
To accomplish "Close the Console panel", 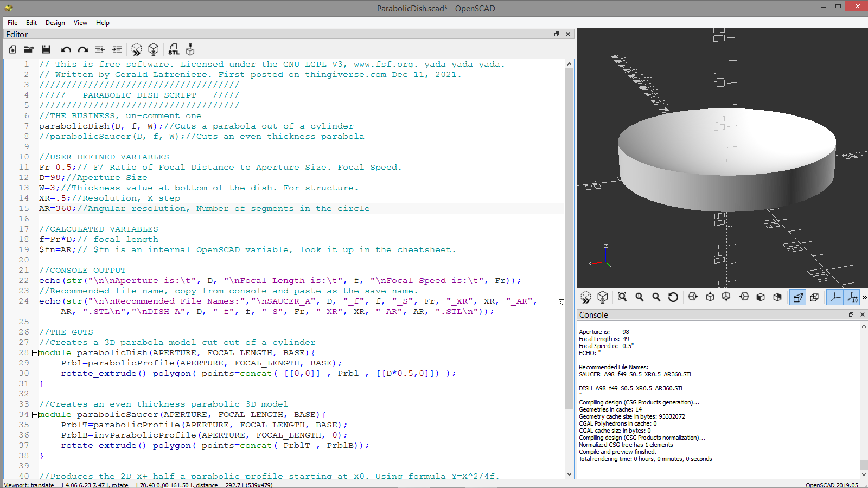I will pyautogui.click(x=863, y=314).
